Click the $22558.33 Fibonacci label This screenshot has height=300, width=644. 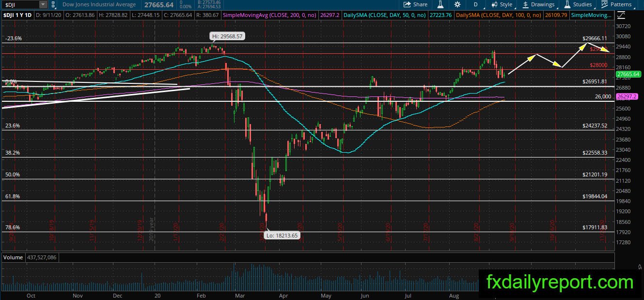coord(595,153)
